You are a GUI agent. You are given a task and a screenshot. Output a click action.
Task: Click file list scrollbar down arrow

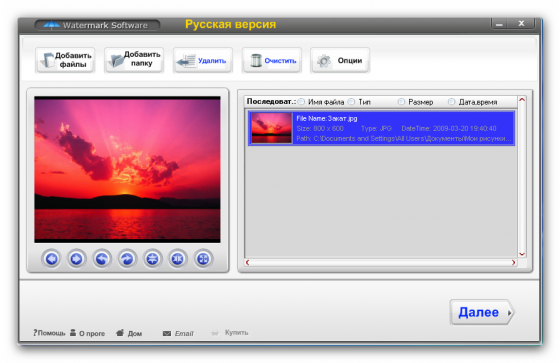[522, 254]
